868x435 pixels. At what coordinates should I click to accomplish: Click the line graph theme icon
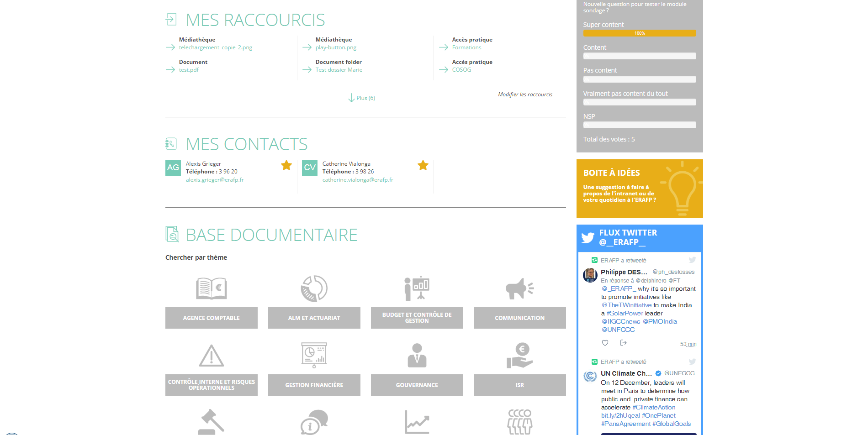[417, 422]
